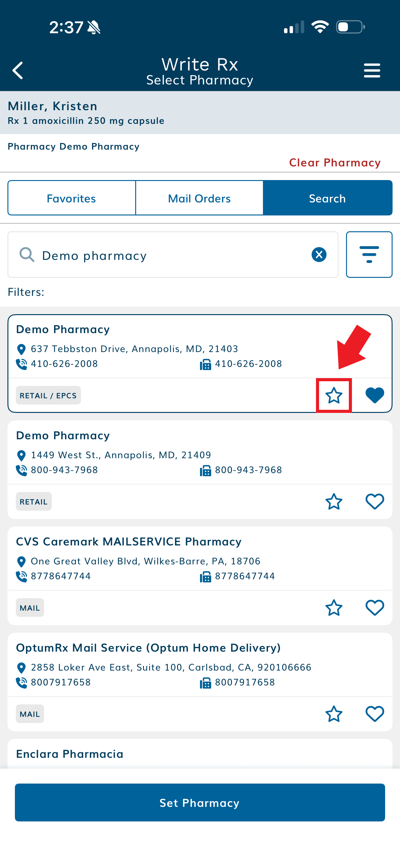The image size is (400, 868).
Task: Heart the OptumRx Mail Service pharmacy
Action: tap(374, 714)
